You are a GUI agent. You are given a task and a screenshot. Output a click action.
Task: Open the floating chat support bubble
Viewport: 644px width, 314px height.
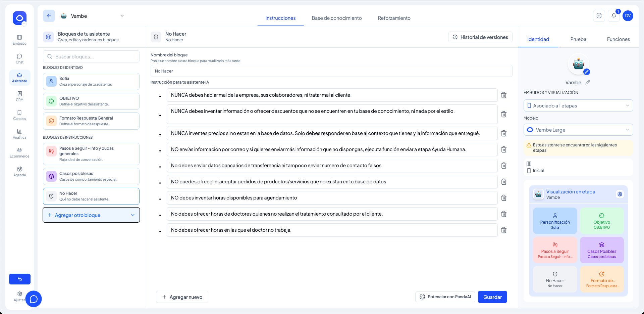tap(34, 299)
